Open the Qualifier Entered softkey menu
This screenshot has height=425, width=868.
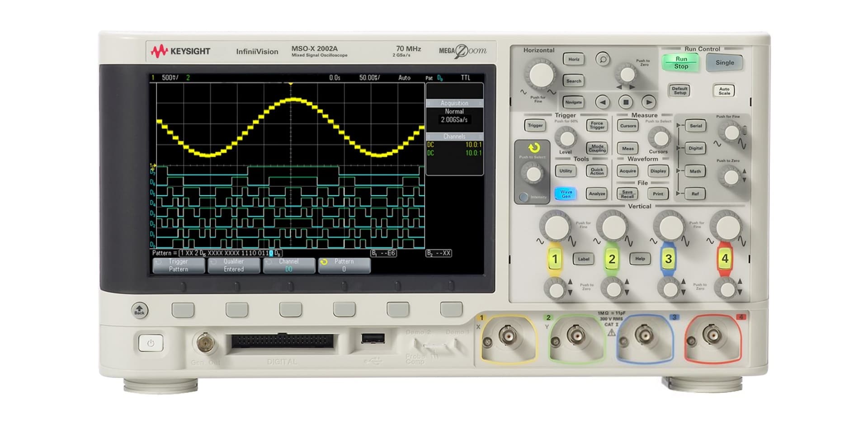click(x=234, y=264)
